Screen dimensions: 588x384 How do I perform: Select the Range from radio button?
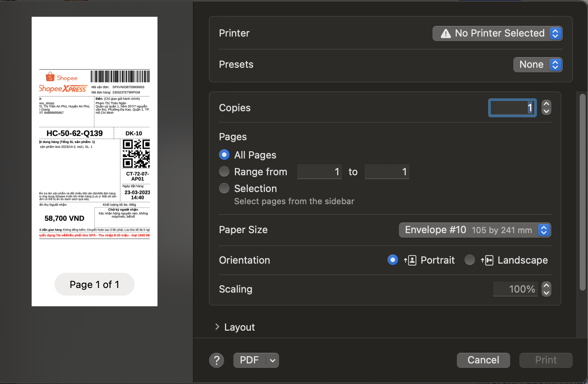224,172
